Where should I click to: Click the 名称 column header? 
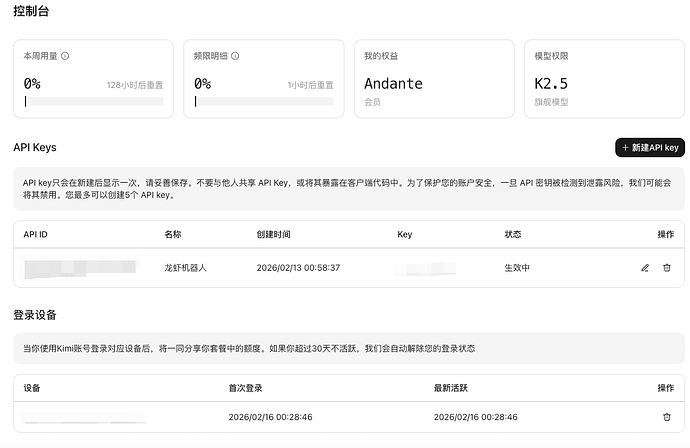point(173,234)
